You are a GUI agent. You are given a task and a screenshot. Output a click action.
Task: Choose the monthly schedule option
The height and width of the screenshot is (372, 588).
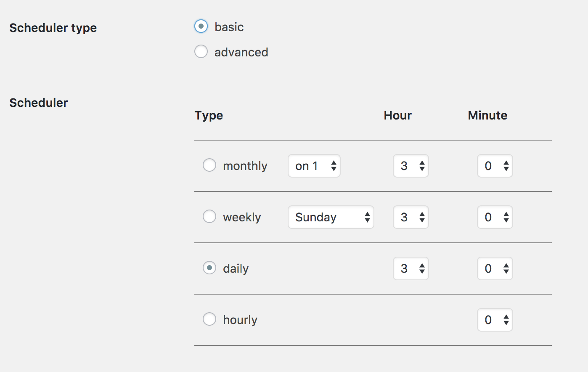click(x=209, y=165)
